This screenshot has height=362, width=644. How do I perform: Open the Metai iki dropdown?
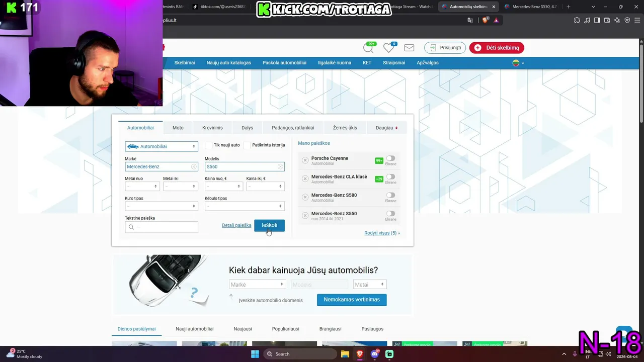point(181,187)
